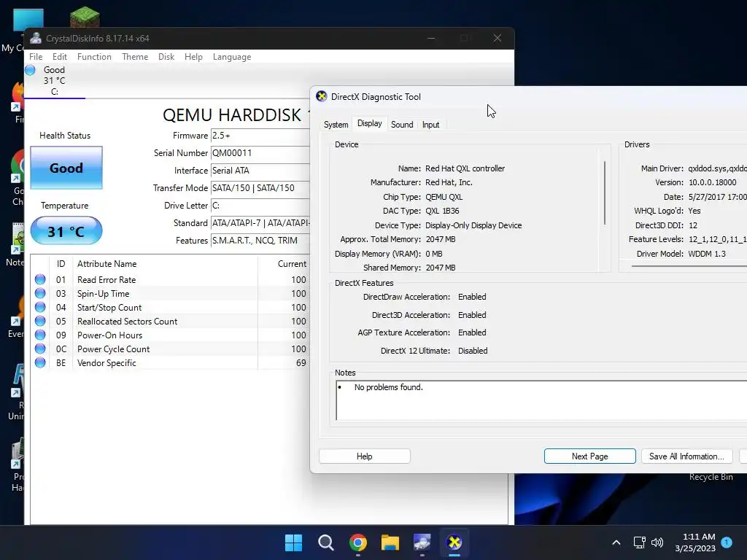Viewport: 747px width, 560px height.
Task: Click the 31 °C temperature button
Action: tap(66, 231)
